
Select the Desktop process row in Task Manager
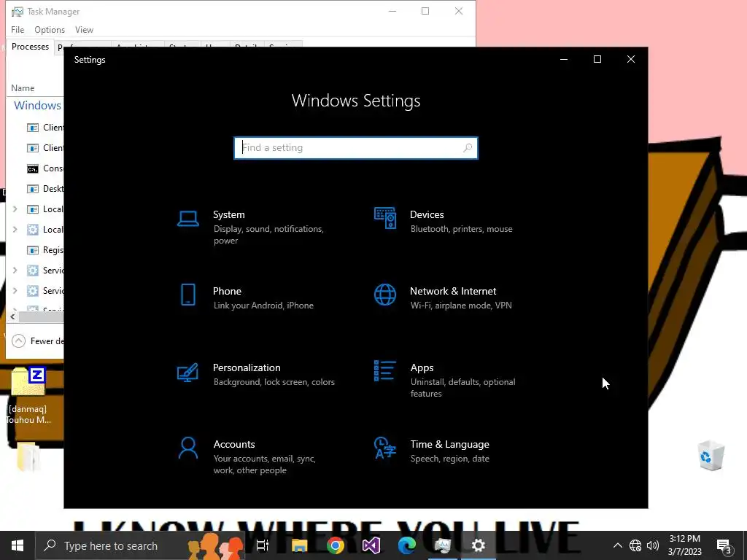point(35,189)
